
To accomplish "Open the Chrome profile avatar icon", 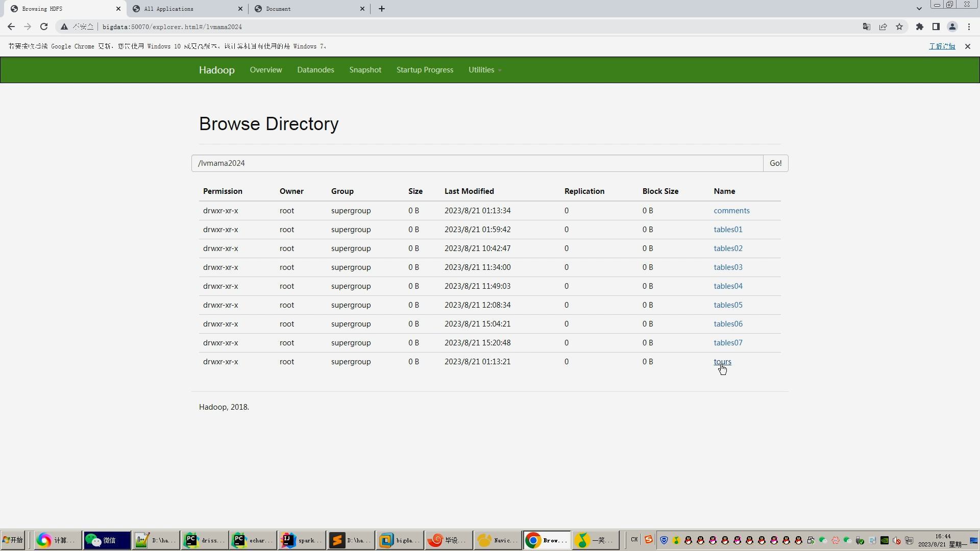I will (x=952, y=27).
